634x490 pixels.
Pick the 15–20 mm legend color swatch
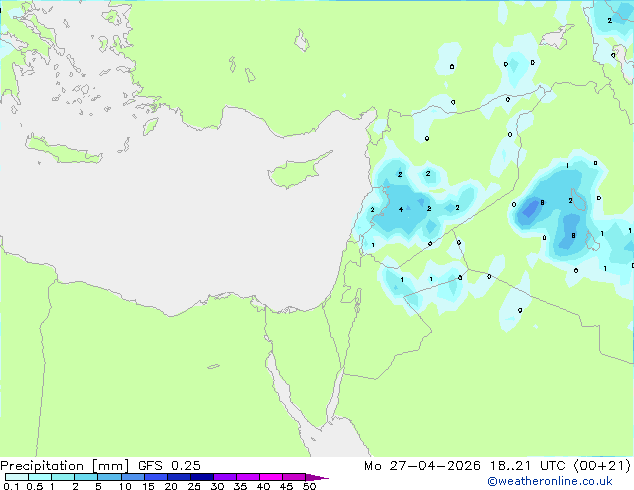point(155,477)
